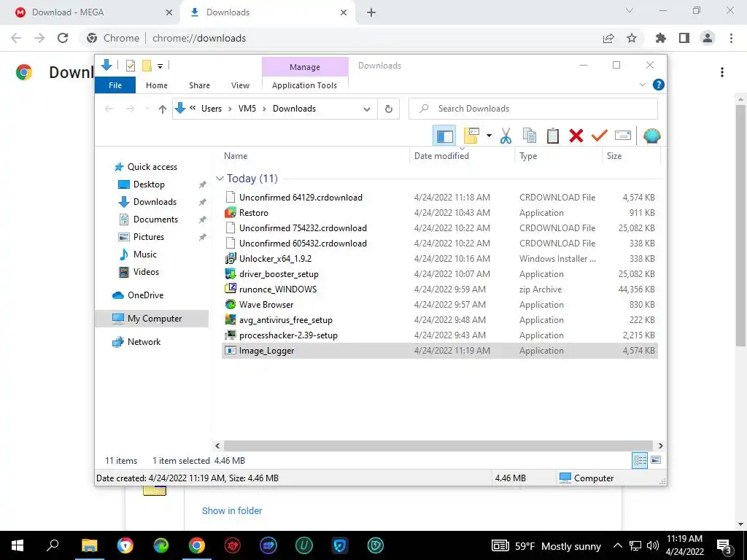Click the New folder toolbar icon

[x=471, y=136]
